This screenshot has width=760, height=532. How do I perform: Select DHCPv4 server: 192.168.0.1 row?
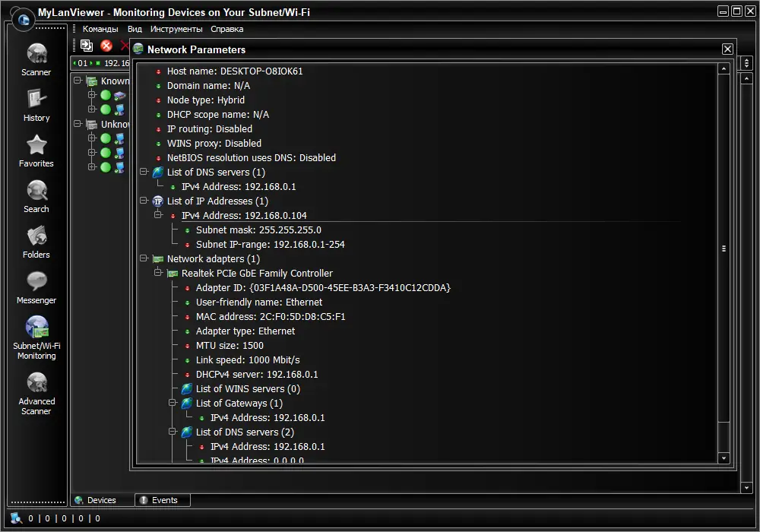click(x=258, y=375)
